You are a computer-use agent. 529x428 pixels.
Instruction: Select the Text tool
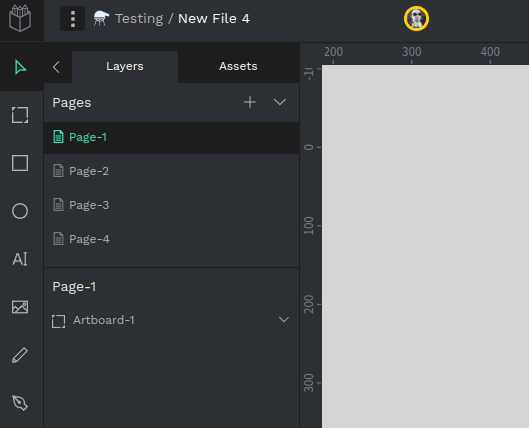pyautogui.click(x=20, y=259)
